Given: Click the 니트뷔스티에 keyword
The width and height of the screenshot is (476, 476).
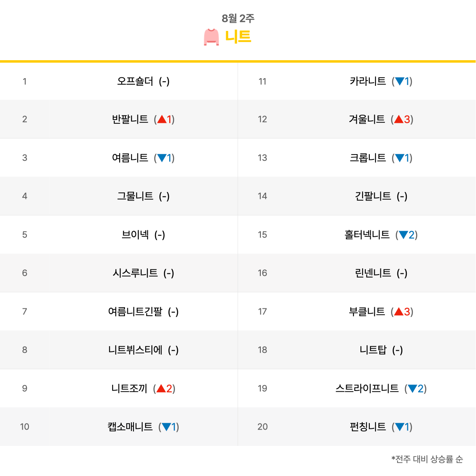Looking at the screenshot, I should click(x=135, y=350).
